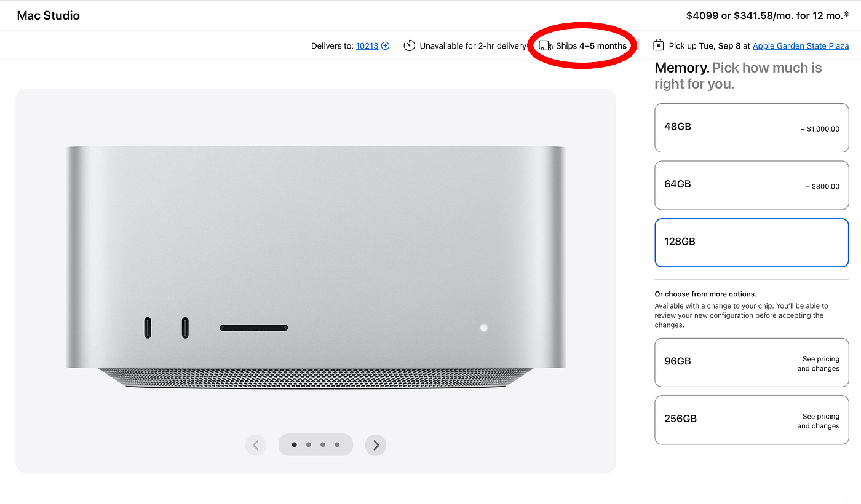This screenshot has width=861, height=504.
Task: Click the Apple store pickup bag icon
Action: tap(658, 45)
